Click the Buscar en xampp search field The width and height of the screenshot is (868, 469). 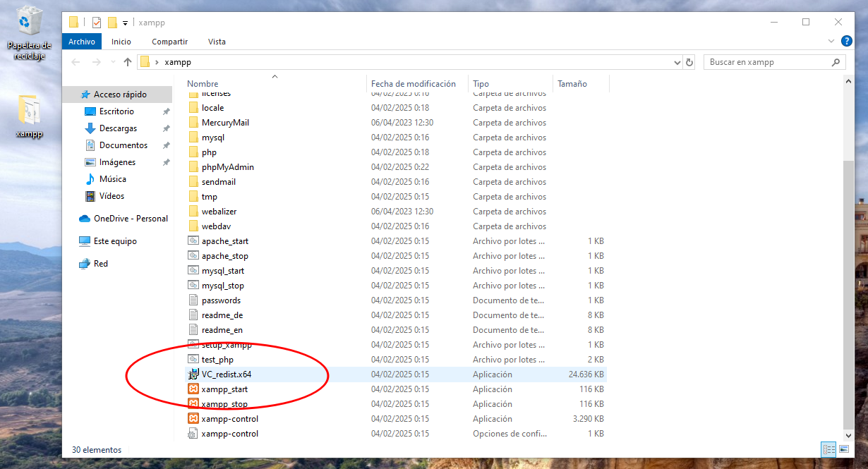coord(767,62)
